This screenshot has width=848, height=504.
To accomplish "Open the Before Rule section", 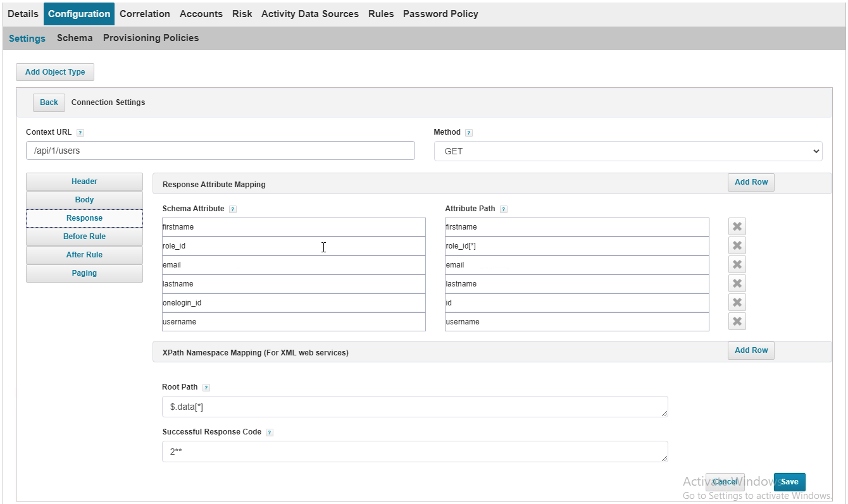I will [84, 237].
